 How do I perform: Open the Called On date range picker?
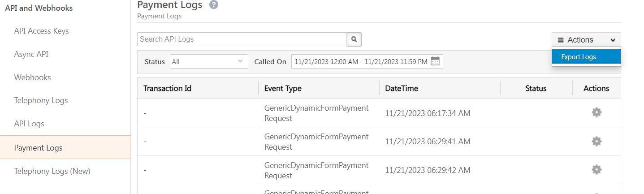(x=361, y=62)
